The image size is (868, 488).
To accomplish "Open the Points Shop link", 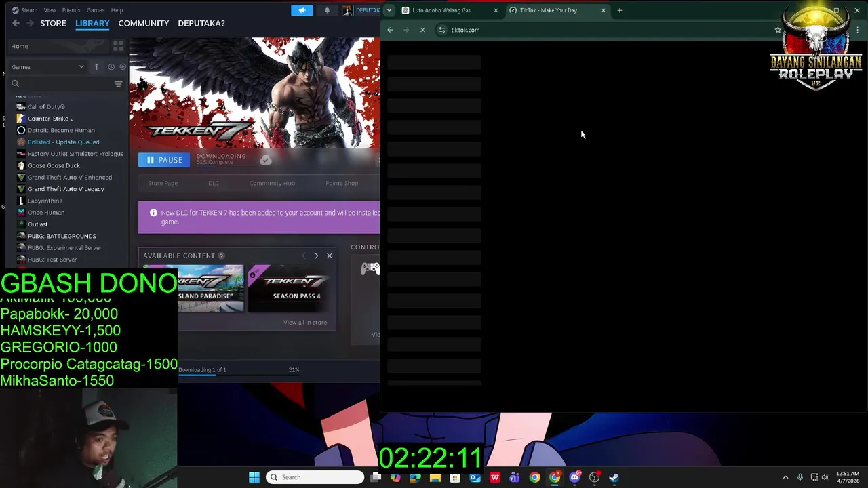I will [x=342, y=183].
